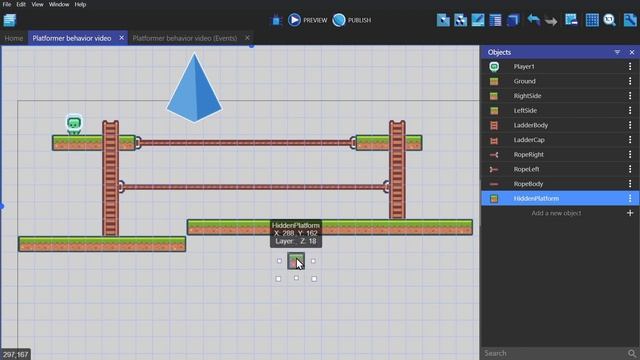Select the LadderCap object row
640x360 pixels.
(x=560, y=140)
